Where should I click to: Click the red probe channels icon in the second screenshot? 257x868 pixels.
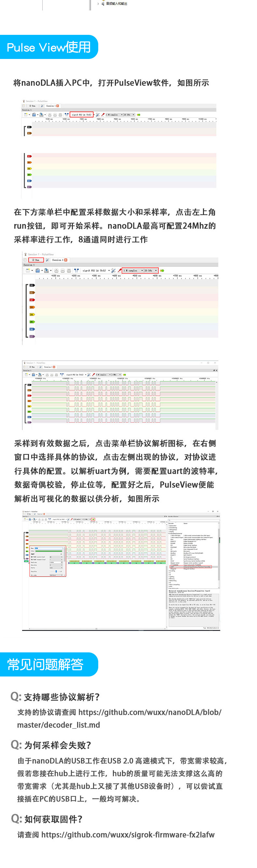point(119,271)
